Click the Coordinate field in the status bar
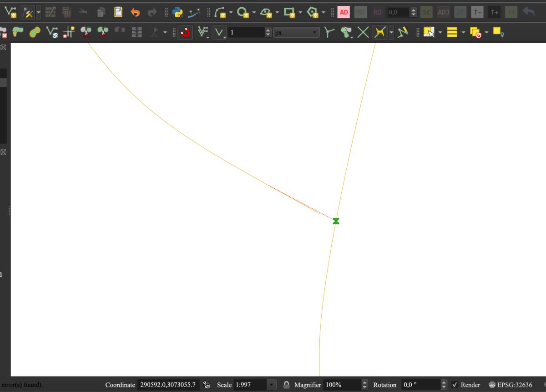 point(168,385)
